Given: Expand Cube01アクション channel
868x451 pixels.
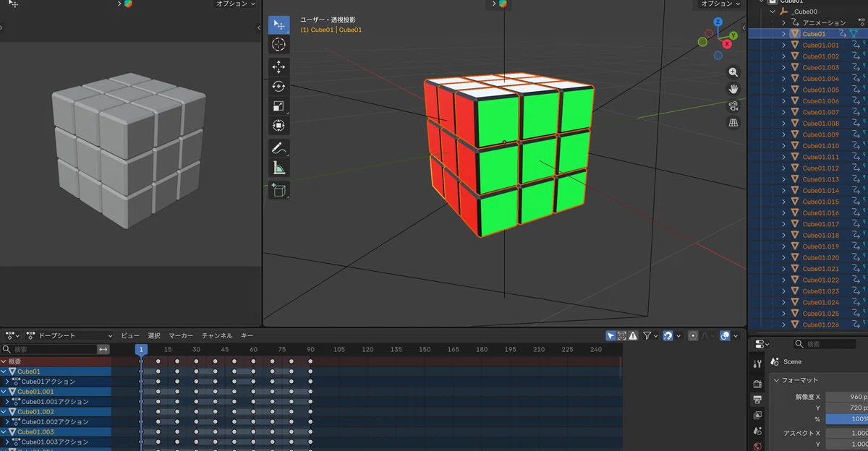Looking at the screenshot, I should click(7, 382).
